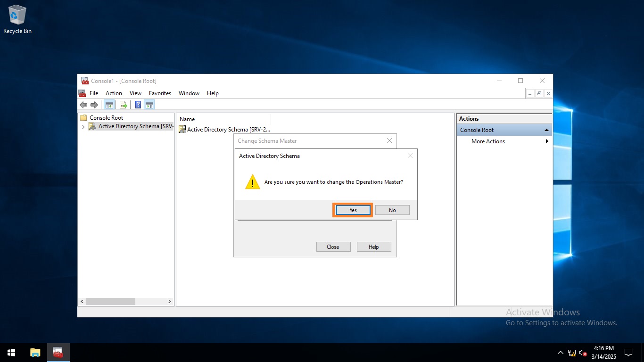
Task: Open the More Actions submenu arrow
Action: coord(547,141)
